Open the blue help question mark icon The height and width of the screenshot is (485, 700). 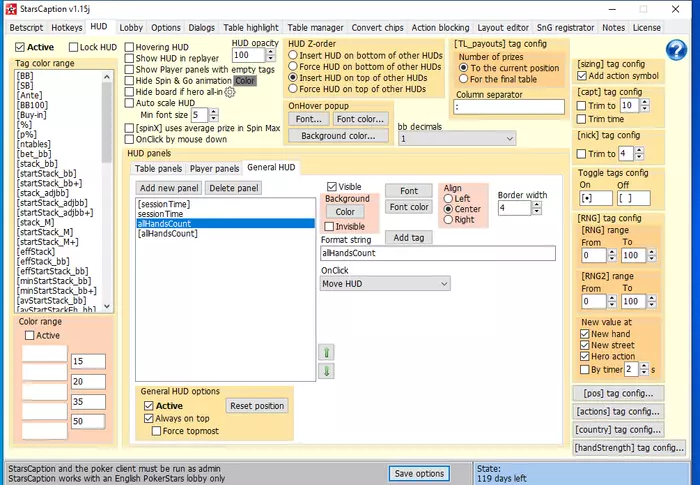point(676,50)
